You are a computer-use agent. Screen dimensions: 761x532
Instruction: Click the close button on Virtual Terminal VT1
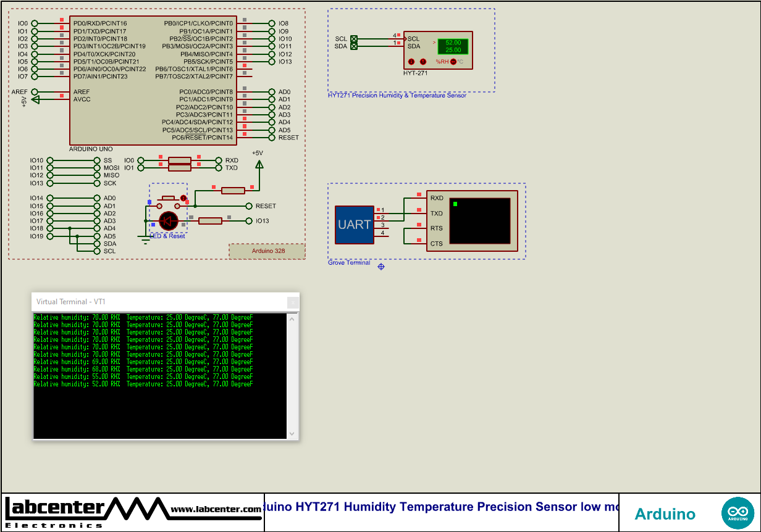tap(292, 302)
